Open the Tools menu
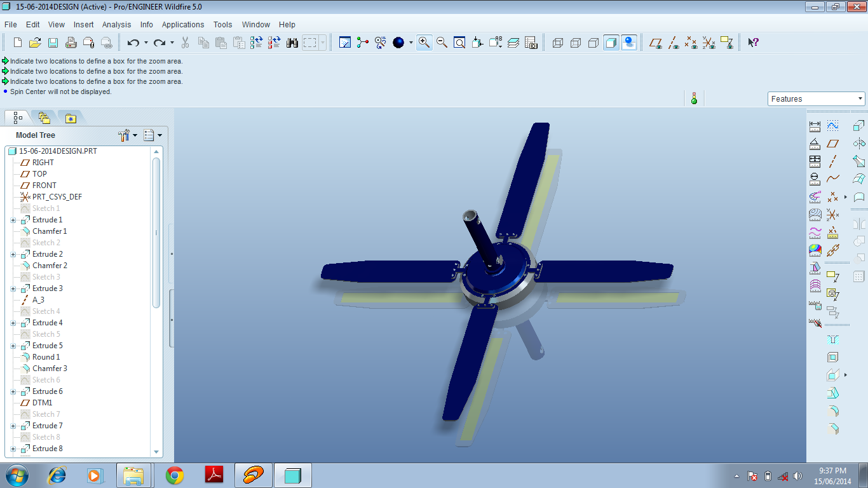The width and height of the screenshot is (868, 488). tap(222, 25)
